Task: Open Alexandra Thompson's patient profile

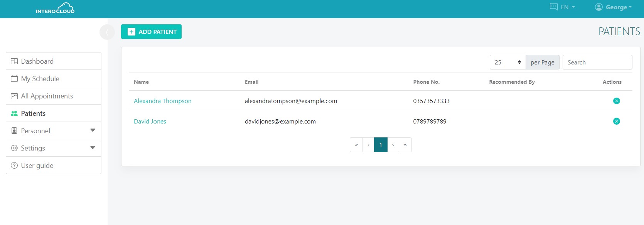Action: (x=162, y=101)
